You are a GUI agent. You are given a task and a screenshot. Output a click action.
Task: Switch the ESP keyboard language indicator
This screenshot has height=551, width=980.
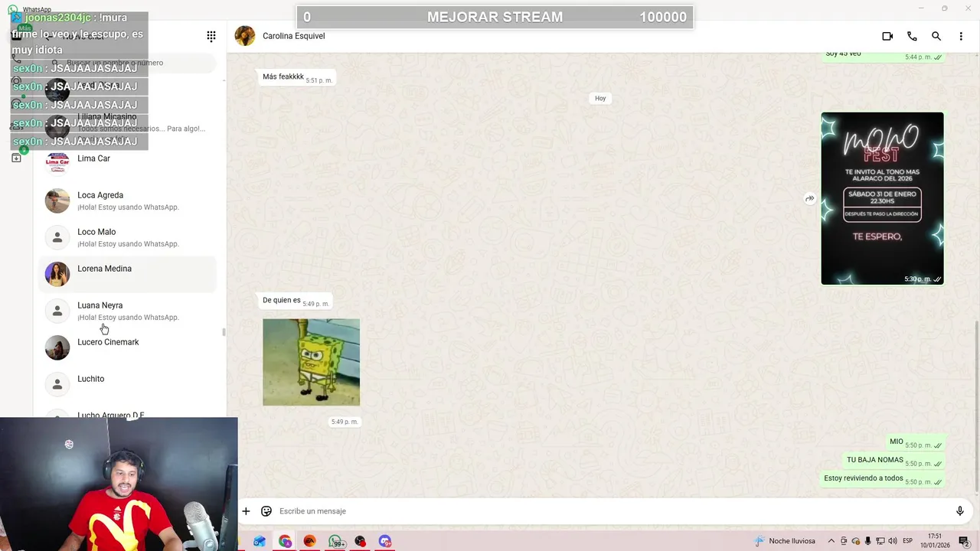tap(907, 541)
